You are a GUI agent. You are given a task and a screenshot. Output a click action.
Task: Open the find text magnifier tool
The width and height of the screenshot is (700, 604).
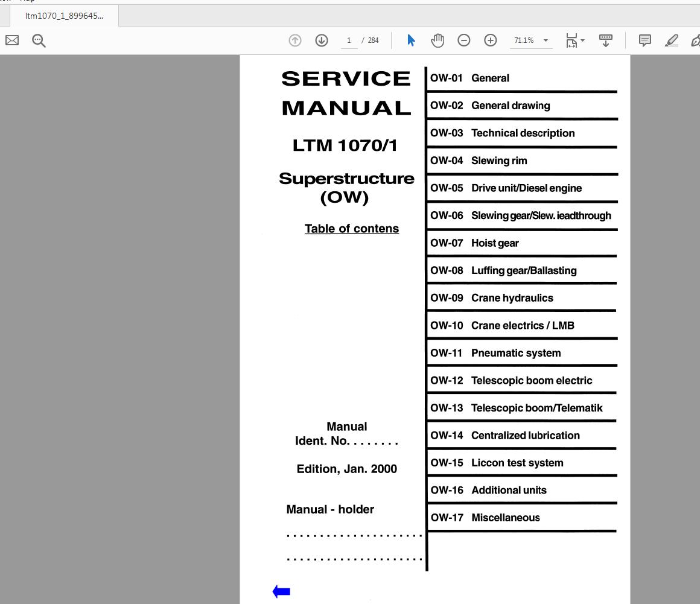point(39,40)
